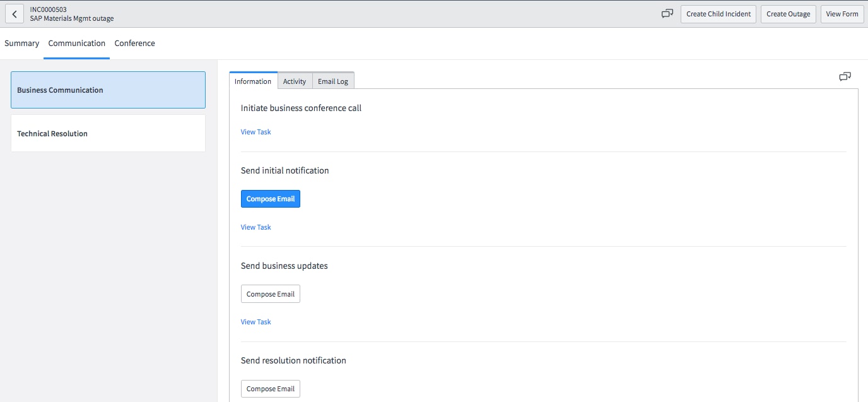Switch to the Information tab
The height and width of the screenshot is (402, 868).
(x=252, y=81)
